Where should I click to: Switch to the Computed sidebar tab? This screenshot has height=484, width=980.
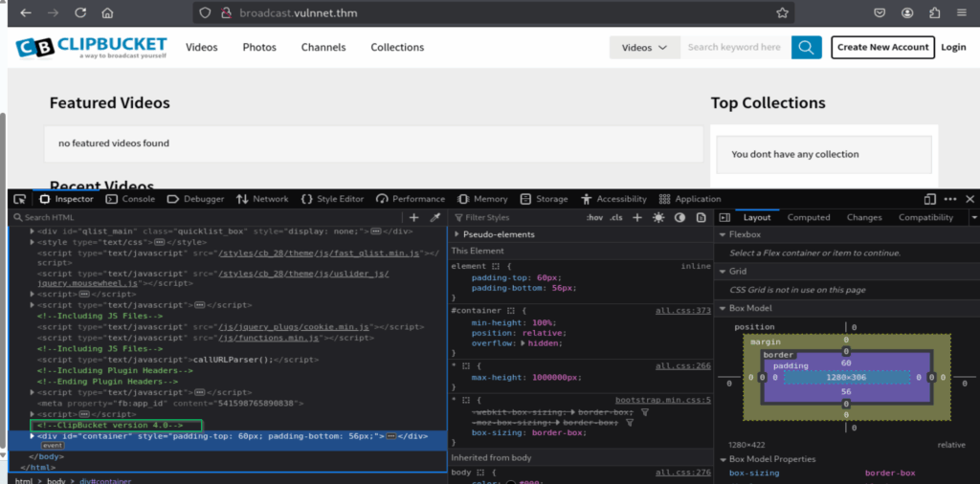pos(809,217)
